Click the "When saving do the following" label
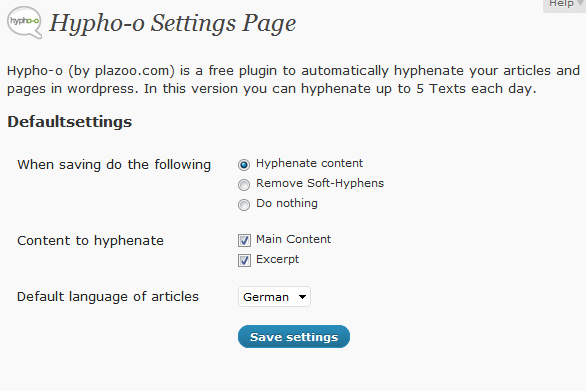Image resolution: width=586 pixels, height=391 pixels. (114, 165)
